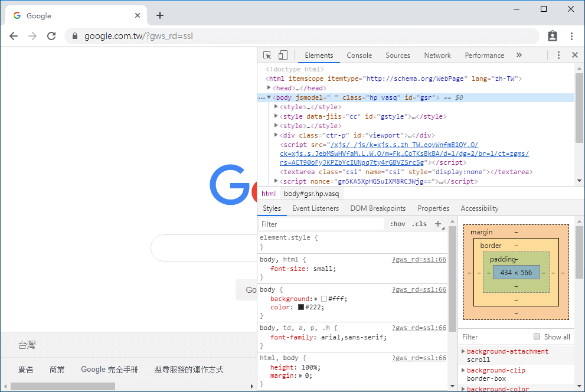Expand the first style element under body
The width and height of the screenshot is (585, 392).
pos(276,107)
